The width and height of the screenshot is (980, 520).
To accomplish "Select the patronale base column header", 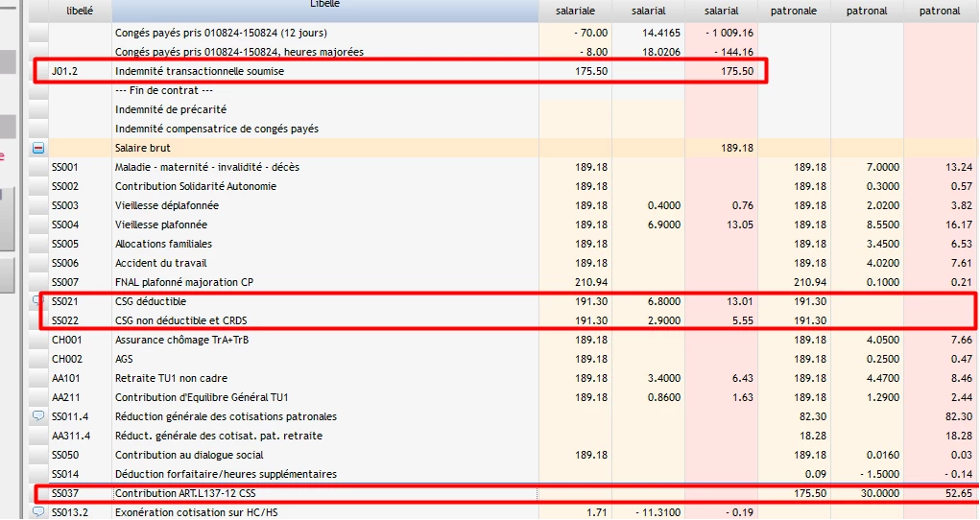I will point(794,11).
